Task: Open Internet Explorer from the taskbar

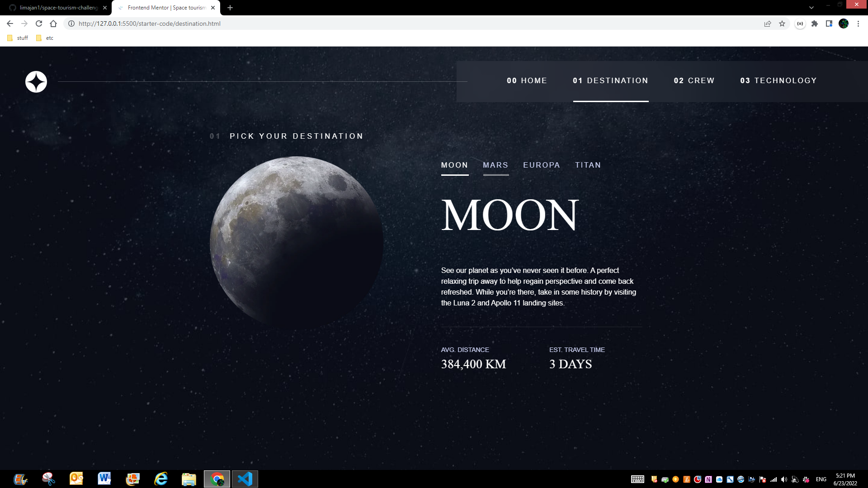Action: point(160,479)
